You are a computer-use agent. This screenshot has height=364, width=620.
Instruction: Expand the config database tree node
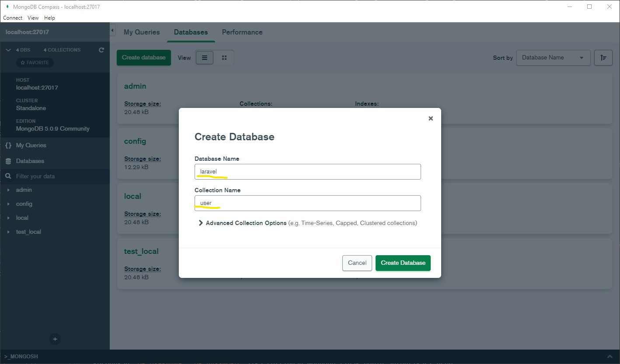pyautogui.click(x=8, y=204)
